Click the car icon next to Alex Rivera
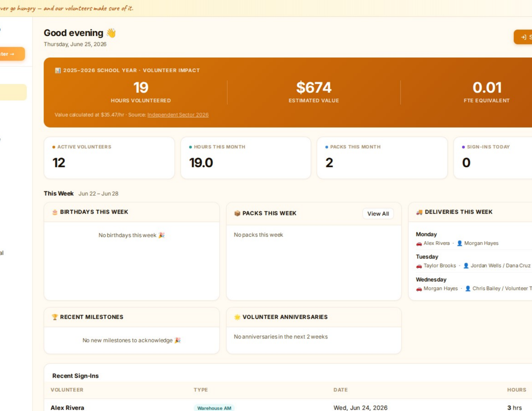Screen dimensions: 532x411 (x=419, y=244)
